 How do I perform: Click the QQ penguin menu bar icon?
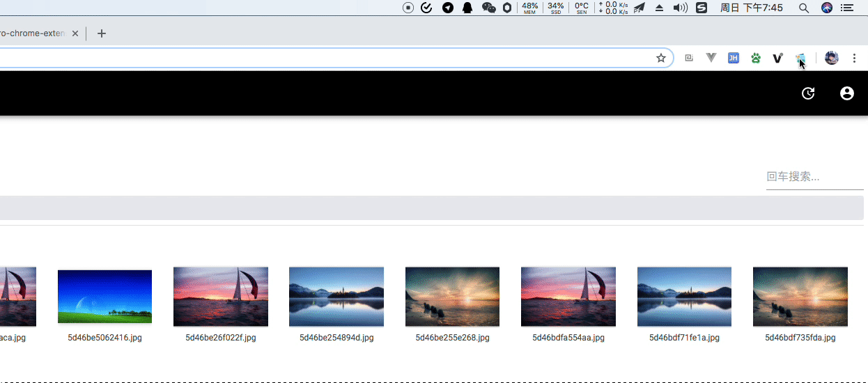(x=467, y=8)
